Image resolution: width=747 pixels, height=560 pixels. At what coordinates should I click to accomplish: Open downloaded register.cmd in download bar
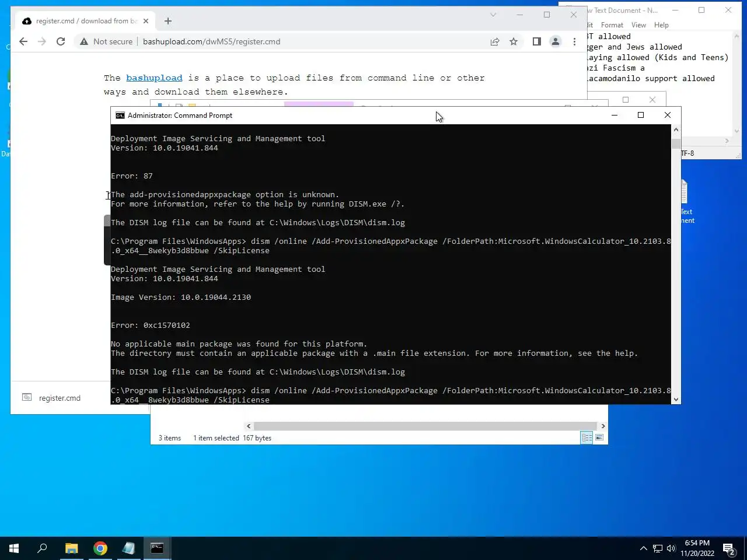(60, 398)
